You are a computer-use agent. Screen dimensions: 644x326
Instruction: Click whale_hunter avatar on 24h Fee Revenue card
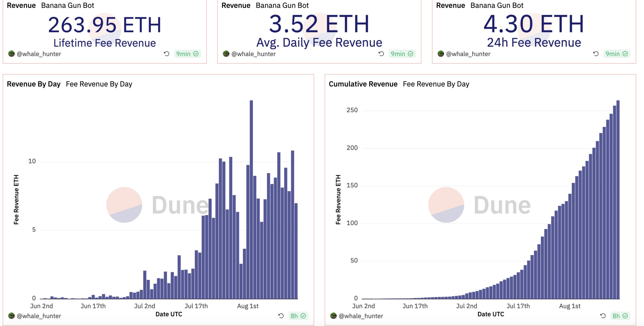pyautogui.click(x=440, y=54)
